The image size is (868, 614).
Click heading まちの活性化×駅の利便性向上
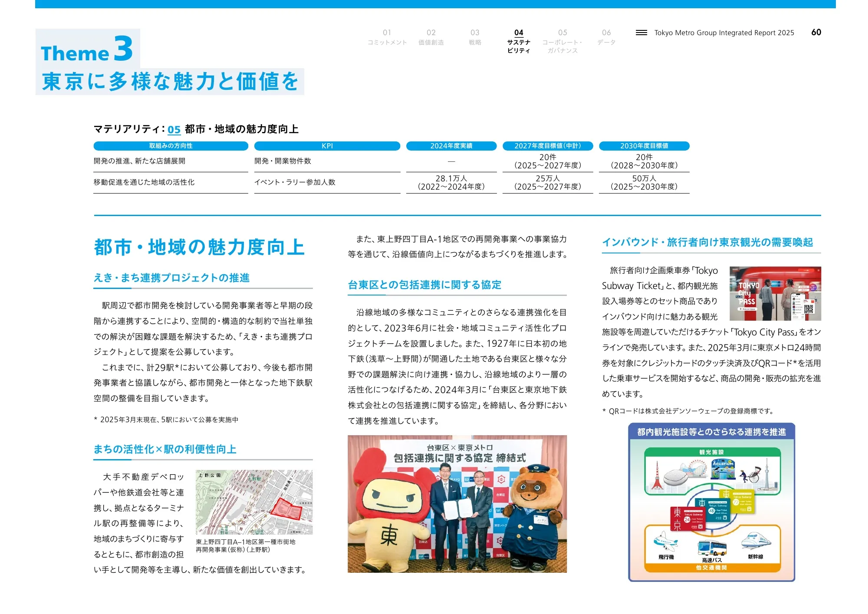point(165,449)
